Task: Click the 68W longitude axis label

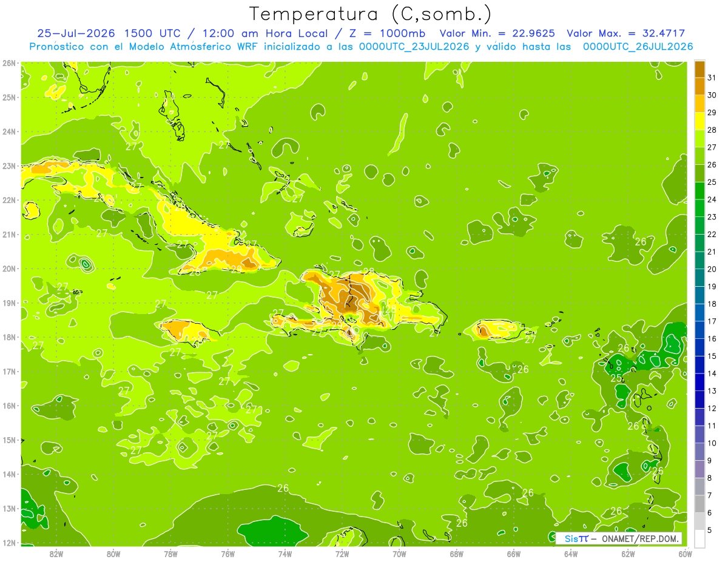Action: point(456,554)
